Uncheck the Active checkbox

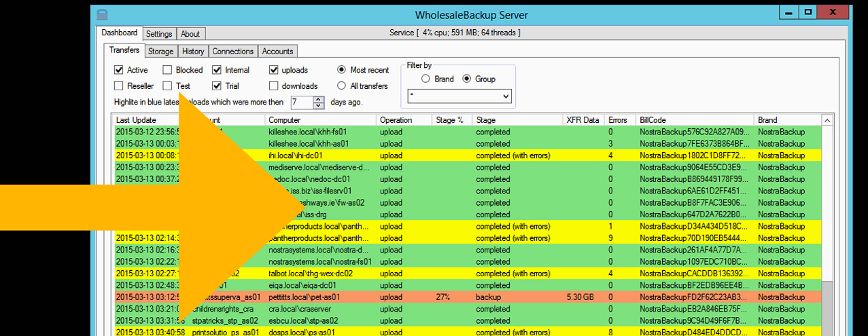click(x=119, y=70)
